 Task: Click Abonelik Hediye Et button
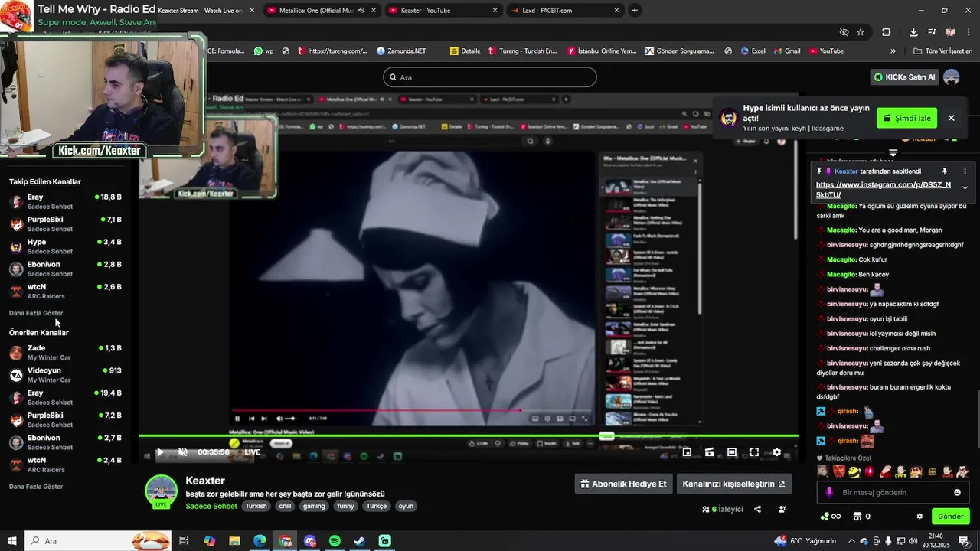pos(623,484)
